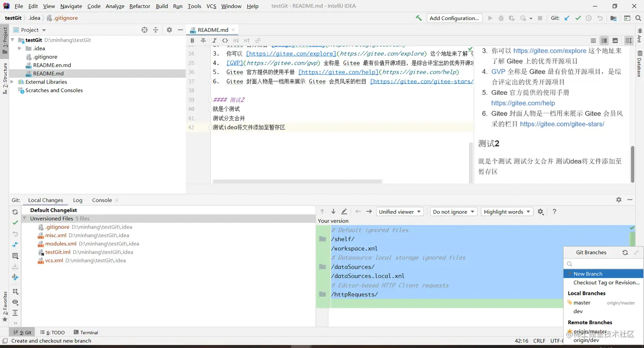Go to previous difference up arrow

[x=322, y=211]
